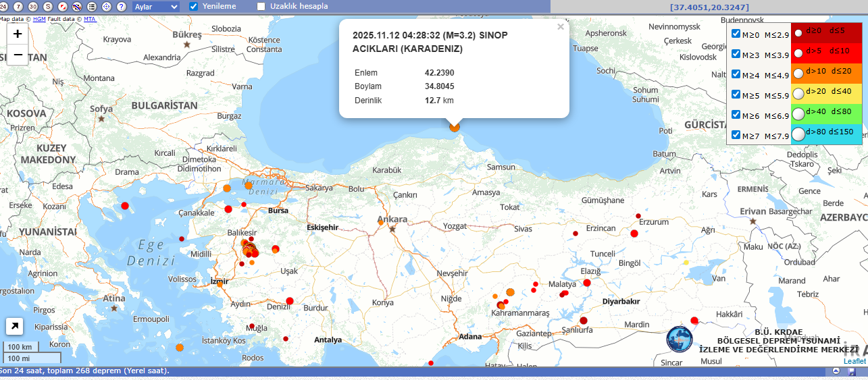The height and width of the screenshot is (380, 868).
Task: Uncheck the Yenileme checkbox
Action: 194,6
